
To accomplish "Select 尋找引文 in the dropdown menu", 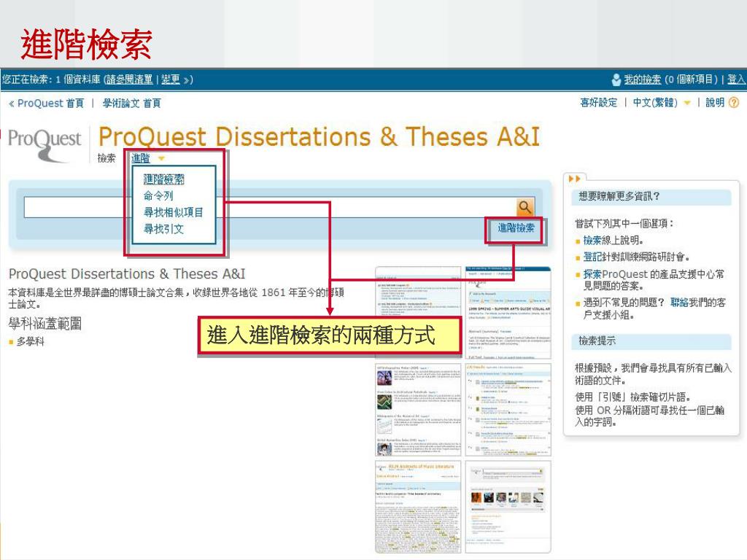I will [164, 228].
